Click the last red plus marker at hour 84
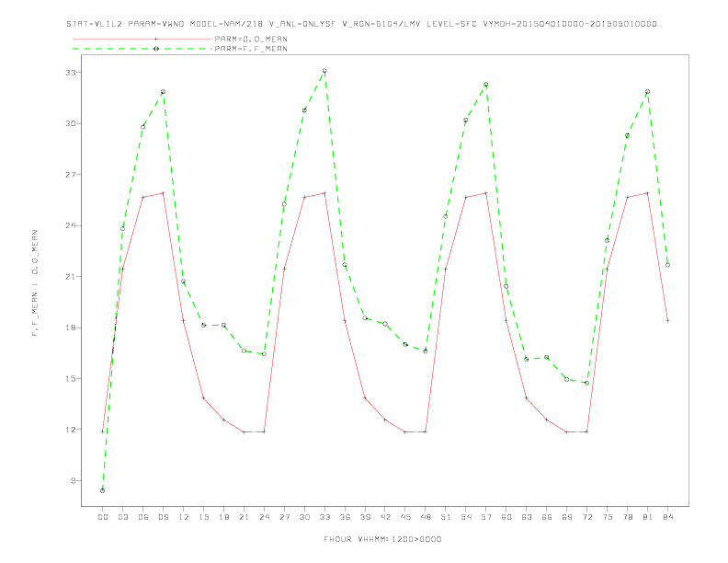Screen dimensions: 728x563 pos(667,320)
